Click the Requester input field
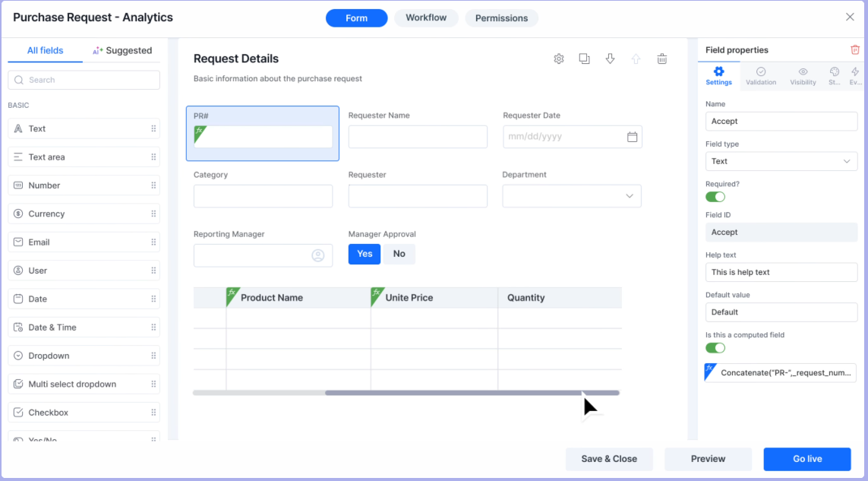 point(418,196)
